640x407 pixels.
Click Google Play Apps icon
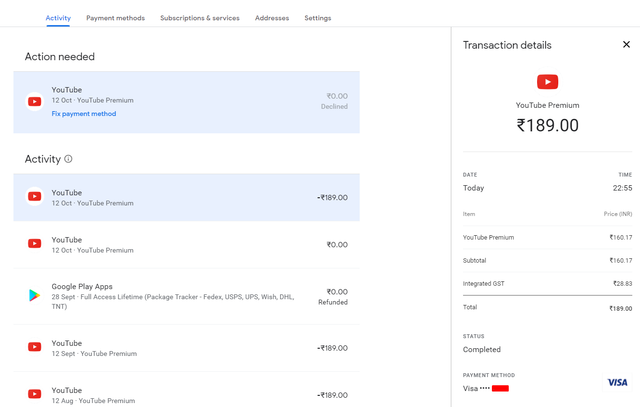[35, 296]
